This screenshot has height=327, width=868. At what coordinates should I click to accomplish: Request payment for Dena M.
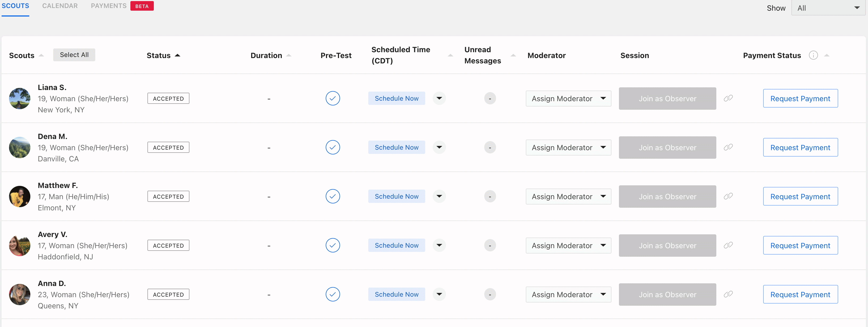(x=800, y=147)
